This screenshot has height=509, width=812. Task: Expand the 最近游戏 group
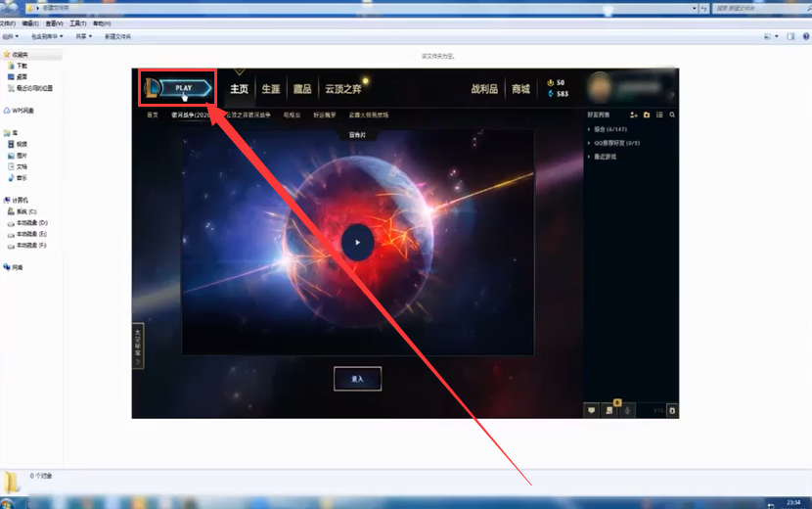pos(602,157)
